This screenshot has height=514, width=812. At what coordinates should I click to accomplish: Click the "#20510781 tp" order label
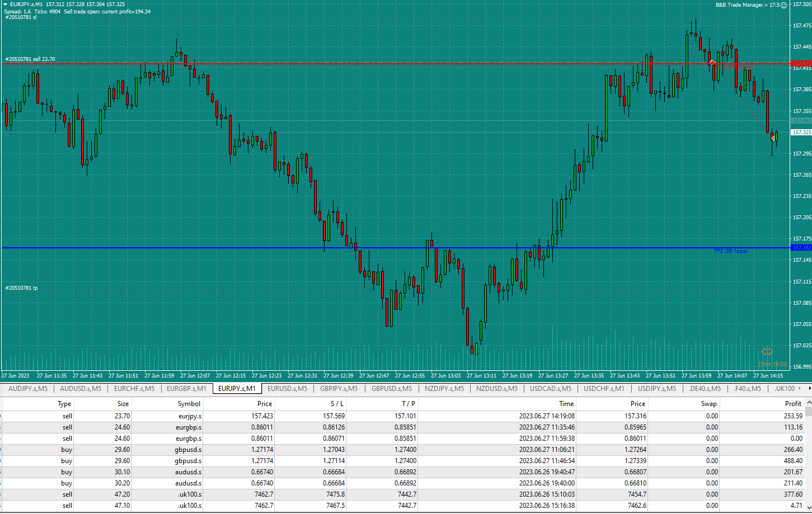(x=22, y=287)
